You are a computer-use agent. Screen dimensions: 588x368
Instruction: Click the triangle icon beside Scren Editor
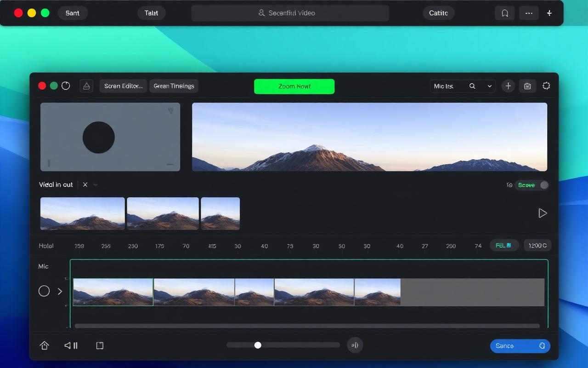(87, 86)
